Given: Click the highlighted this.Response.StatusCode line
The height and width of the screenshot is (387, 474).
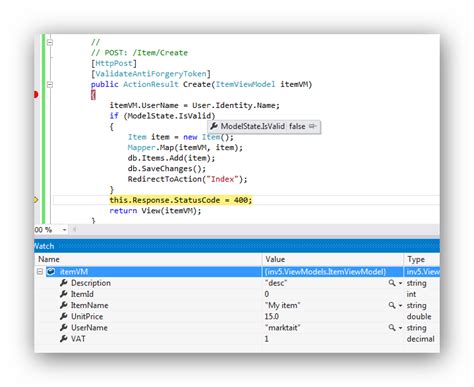Looking at the screenshot, I should tap(181, 200).
